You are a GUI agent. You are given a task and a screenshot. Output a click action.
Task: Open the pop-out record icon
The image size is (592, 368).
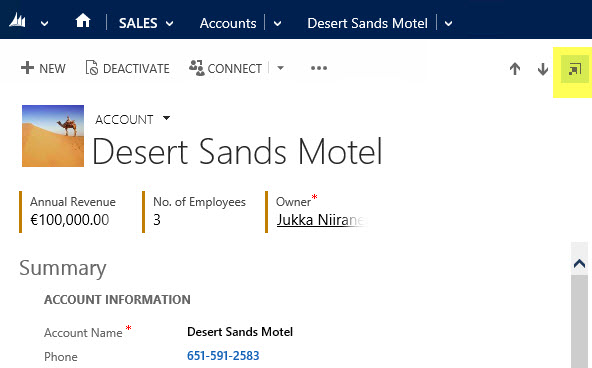[575, 69]
